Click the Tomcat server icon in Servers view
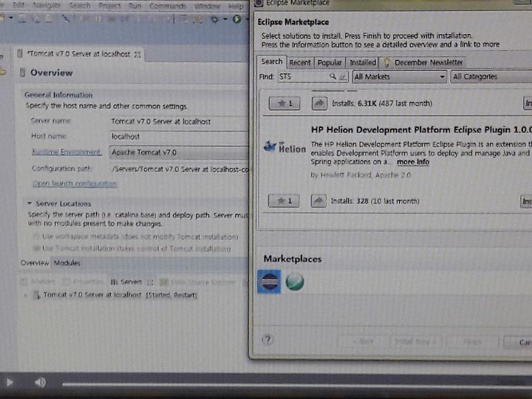532x399 pixels. [x=37, y=295]
